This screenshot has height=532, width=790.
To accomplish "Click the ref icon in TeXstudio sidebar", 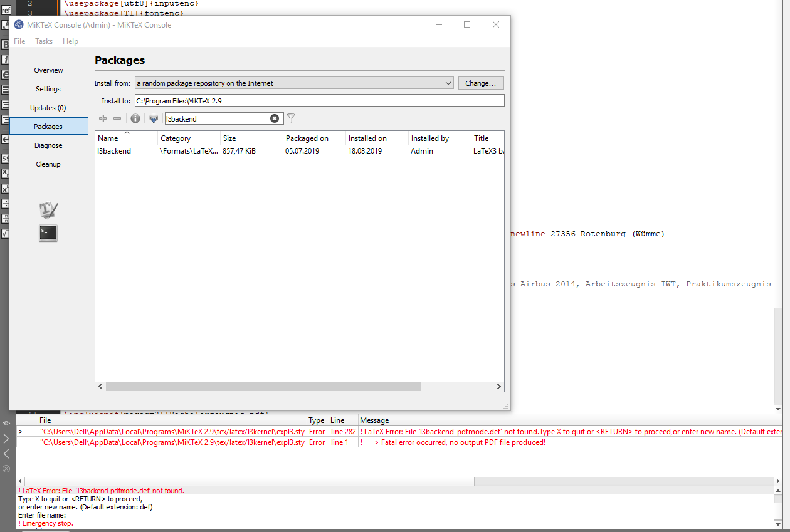I will tap(5, 10).
